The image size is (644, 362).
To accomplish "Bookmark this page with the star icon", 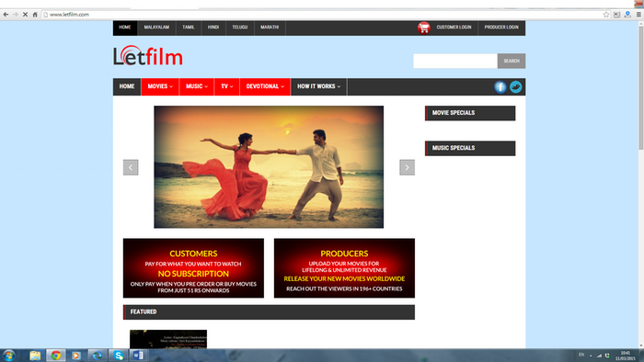I will click(x=606, y=15).
